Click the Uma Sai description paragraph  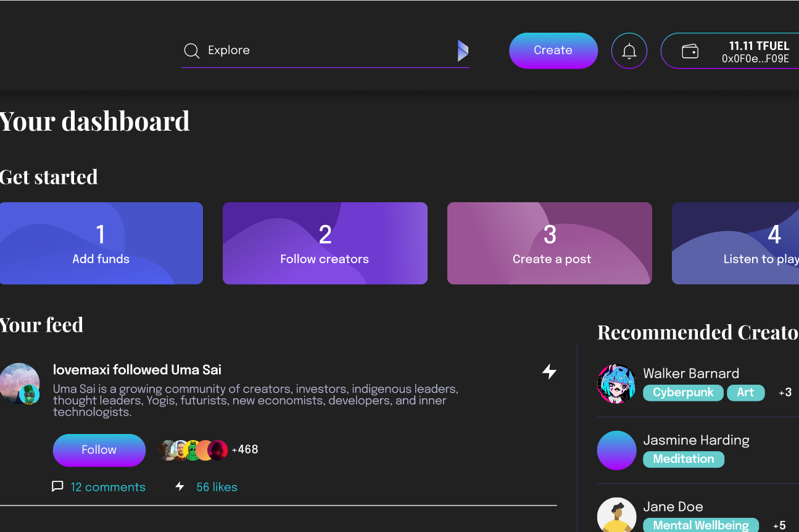[255, 401]
